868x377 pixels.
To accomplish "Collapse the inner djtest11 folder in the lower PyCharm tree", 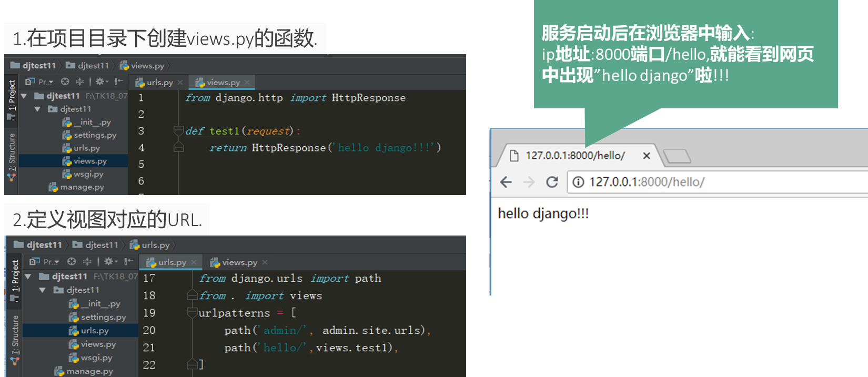I will pyautogui.click(x=43, y=290).
